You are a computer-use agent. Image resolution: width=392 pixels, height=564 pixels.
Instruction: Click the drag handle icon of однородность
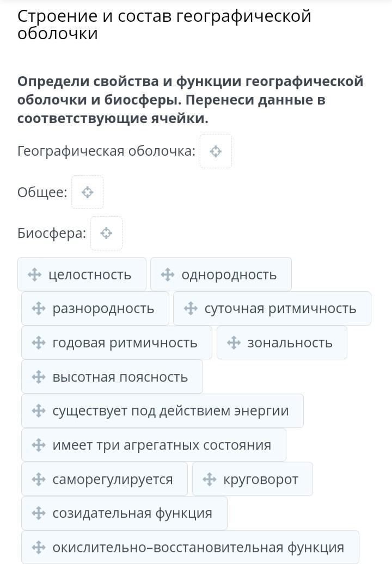click(x=167, y=275)
